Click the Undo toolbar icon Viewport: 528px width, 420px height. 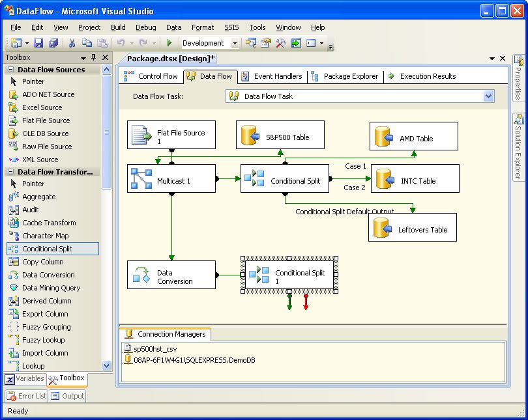pos(121,43)
